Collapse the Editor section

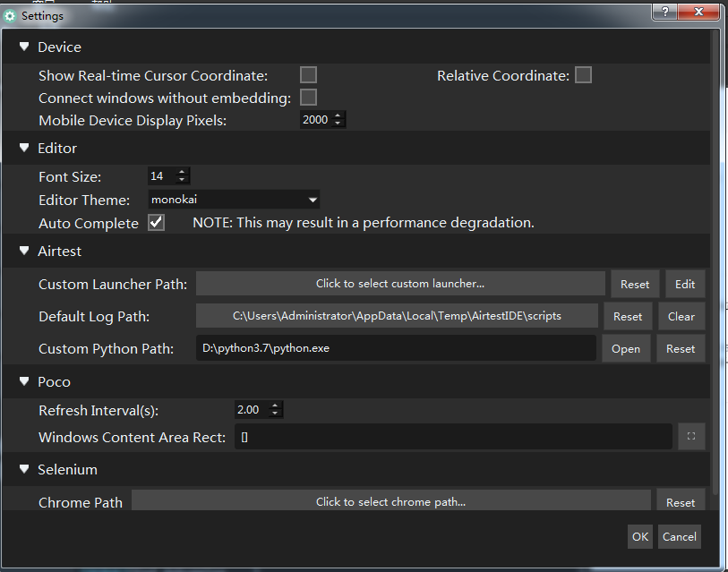click(24, 148)
